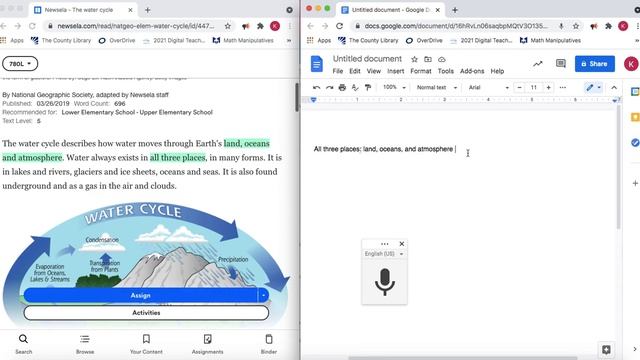Open extensions puzzle icon in Docs window
This screenshot has width=640, height=360.
608,26
